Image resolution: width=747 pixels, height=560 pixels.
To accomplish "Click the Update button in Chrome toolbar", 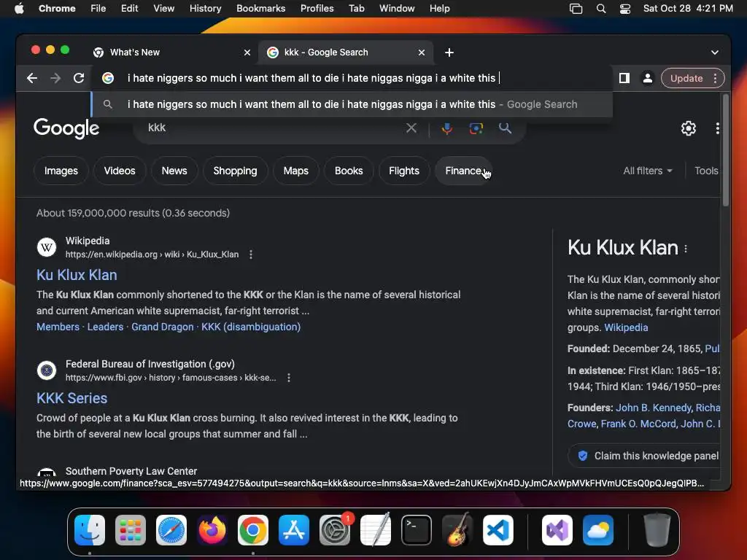I will (686, 78).
